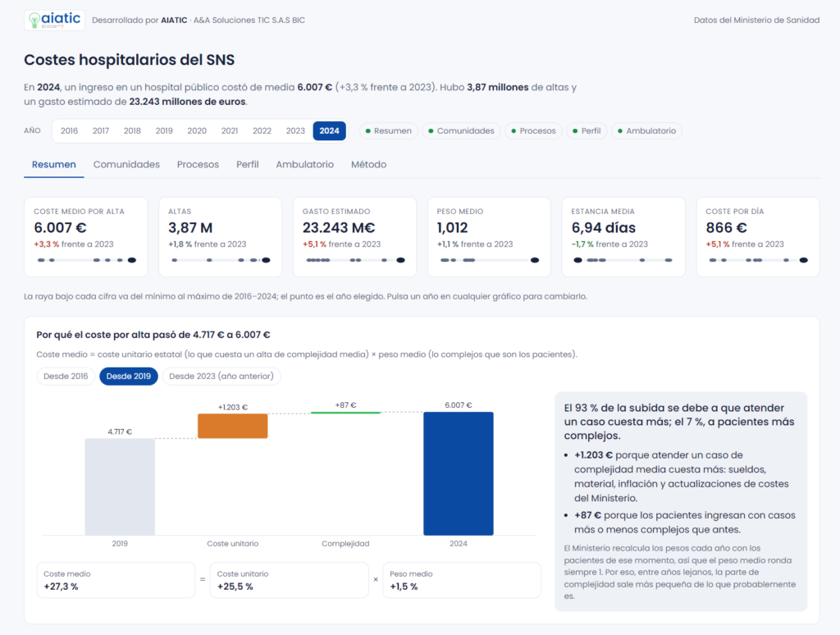
Task: Click the Ambulatorio status chip
Action: (646, 130)
